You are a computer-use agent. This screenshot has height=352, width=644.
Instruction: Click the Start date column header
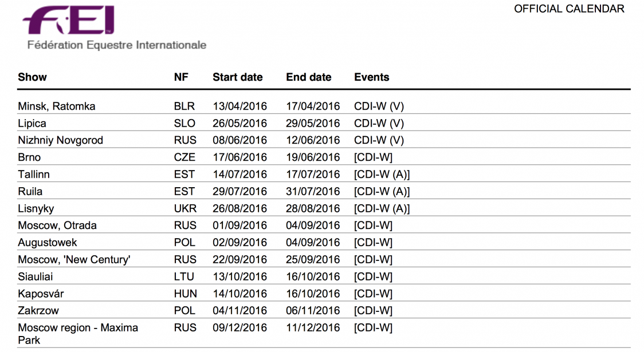237,77
